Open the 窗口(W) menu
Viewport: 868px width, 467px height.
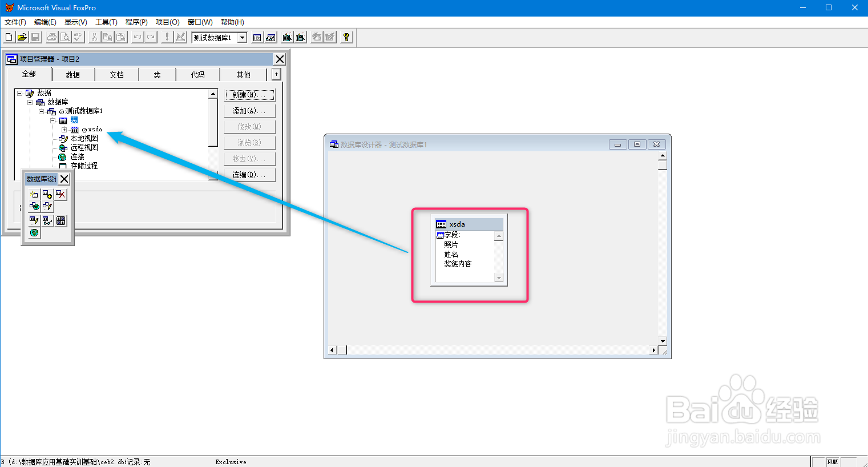(200, 22)
